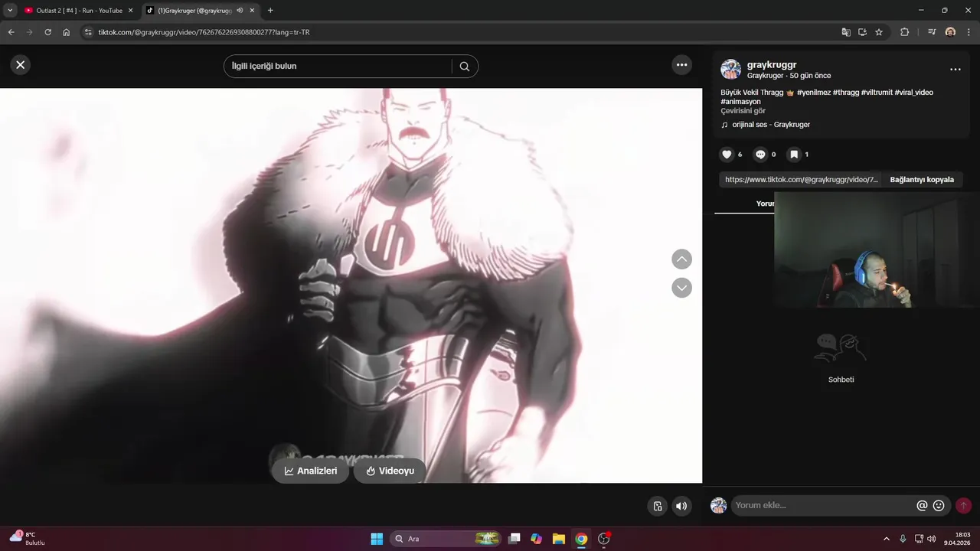Bookmark the video with the save icon
The height and width of the screenshot is (551, 980).
click(x=794, y=155)
